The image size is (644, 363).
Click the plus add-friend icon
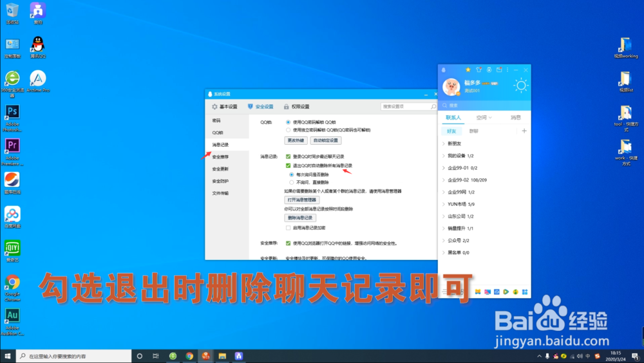click(524, 131)
